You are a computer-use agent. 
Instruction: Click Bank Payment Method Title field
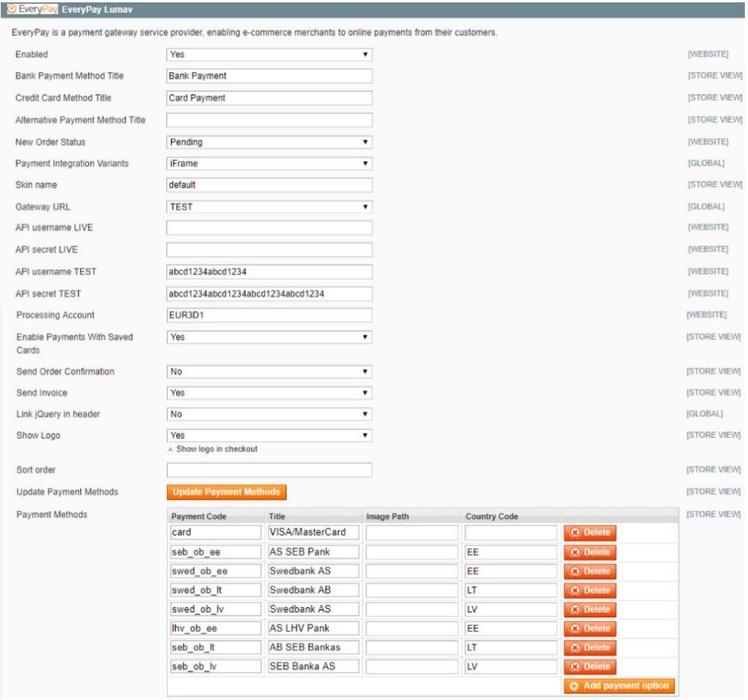tap(269, 75)
